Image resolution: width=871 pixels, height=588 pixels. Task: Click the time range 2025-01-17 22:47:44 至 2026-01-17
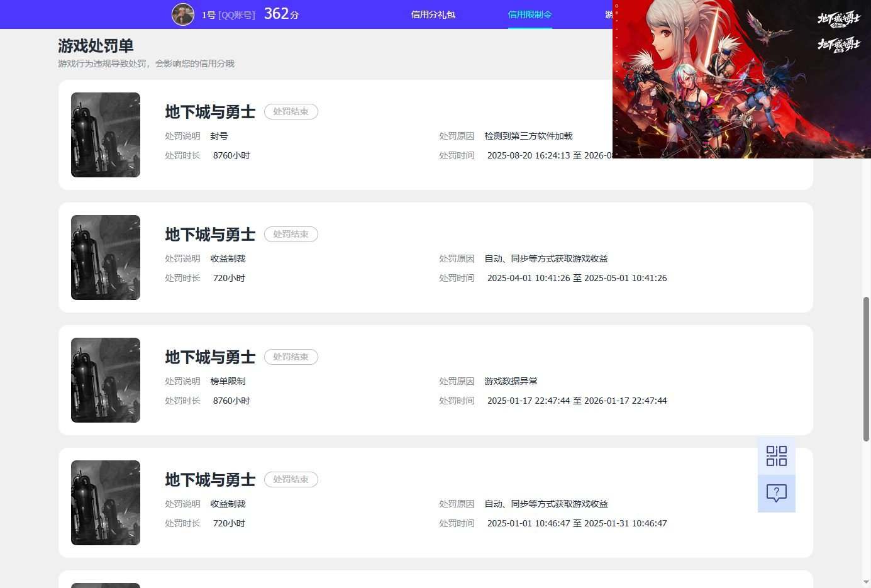(x=577, y=401)
